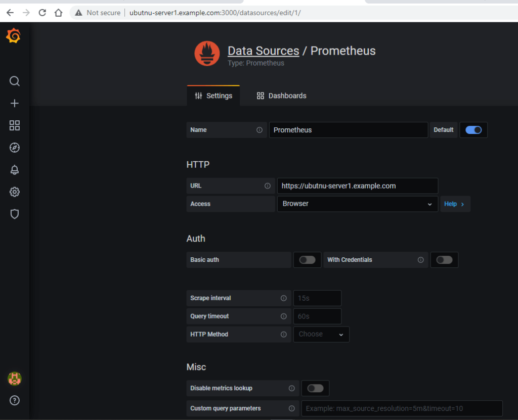This screenshot has width=518, height=420.
Task: Click info icon next to With Credentials
Action: point(420,260)
